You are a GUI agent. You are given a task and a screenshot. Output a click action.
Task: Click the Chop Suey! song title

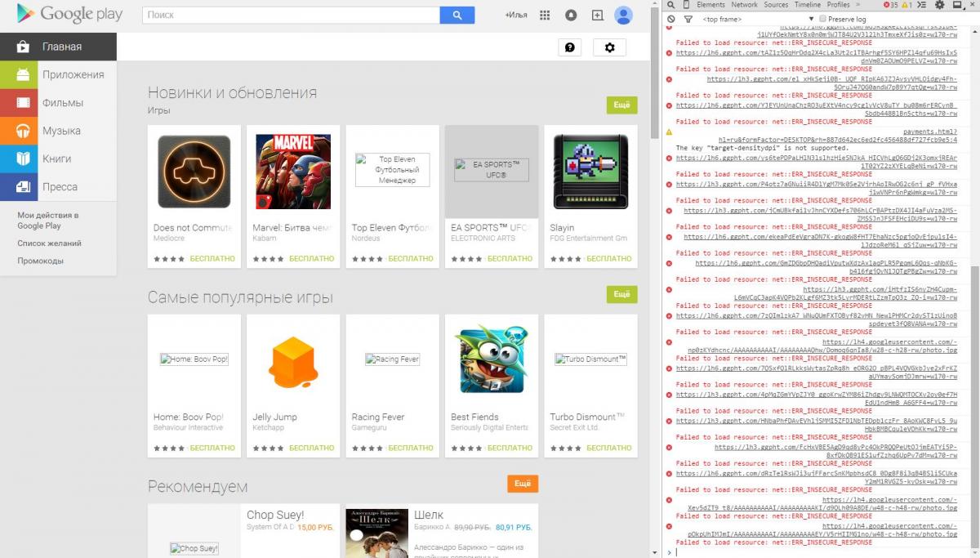point(275,515)
